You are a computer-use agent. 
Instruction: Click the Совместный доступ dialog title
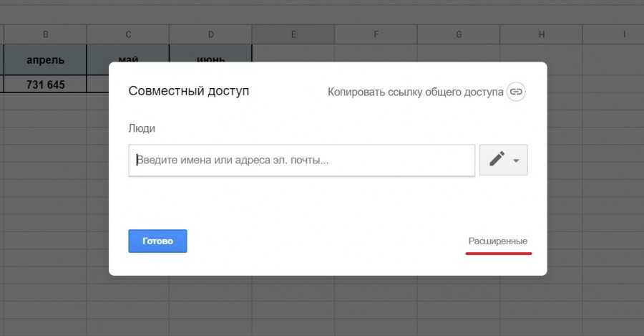click(x=188, y=91)
